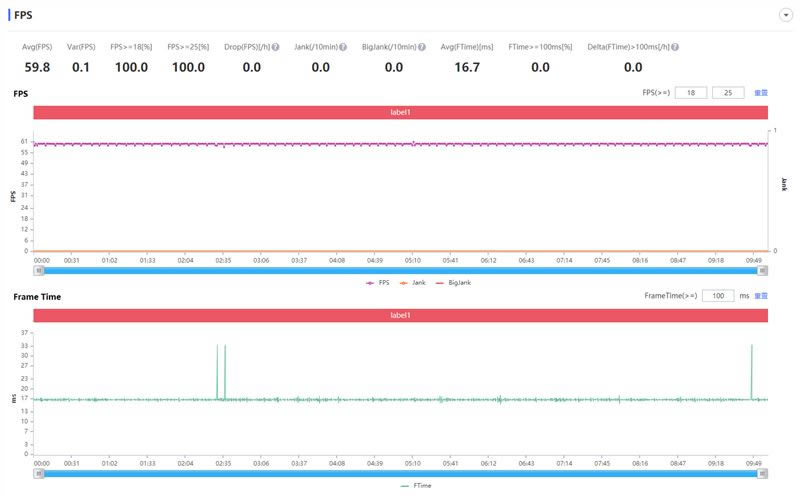This screenshot has width=800, height=496.
Task: Click the Var(FPS) value 0.1
Action: pyautogui.click(x=81, y=67)
